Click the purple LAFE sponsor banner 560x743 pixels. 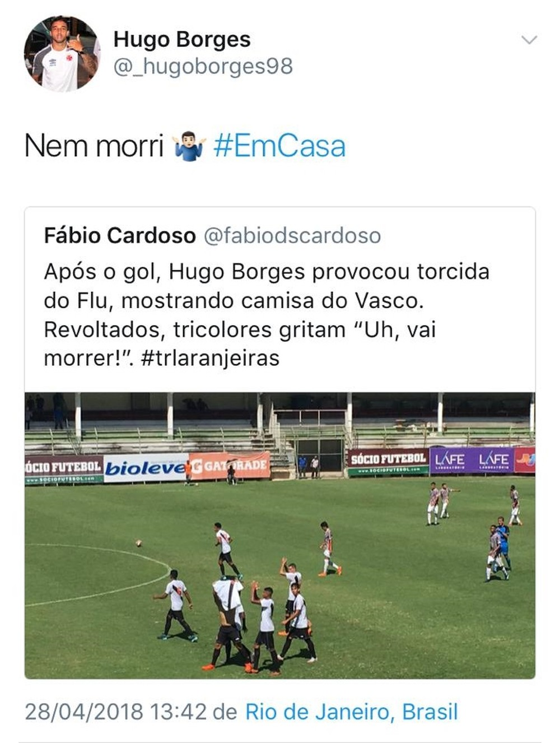point(472,460)
